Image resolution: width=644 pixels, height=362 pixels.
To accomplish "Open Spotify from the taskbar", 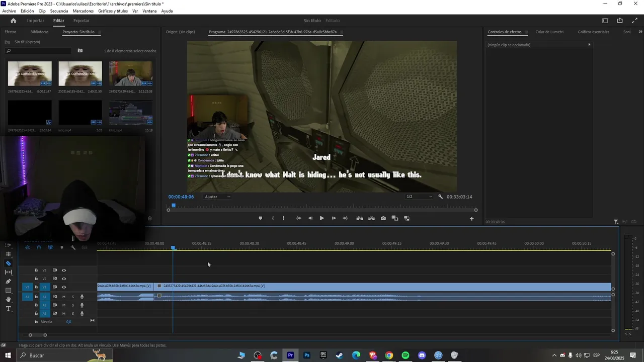I will [406, 355].
